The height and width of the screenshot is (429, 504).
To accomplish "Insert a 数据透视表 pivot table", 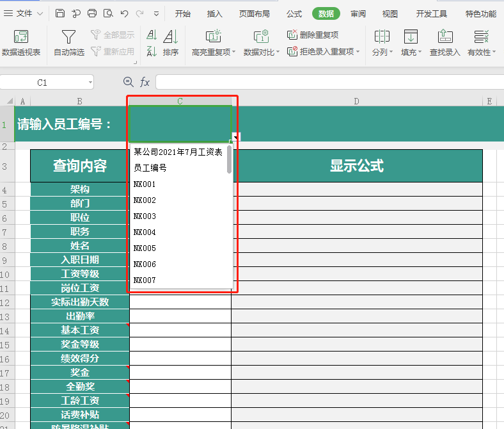I will click(x=21, y=43).
